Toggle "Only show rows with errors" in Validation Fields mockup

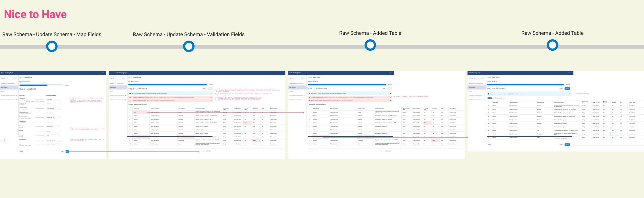(130, 104)
